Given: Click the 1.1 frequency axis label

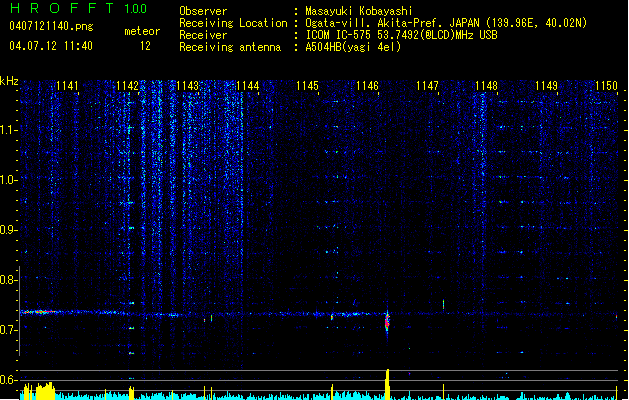Looking at the screenshot, I should (x=8, y=130).
